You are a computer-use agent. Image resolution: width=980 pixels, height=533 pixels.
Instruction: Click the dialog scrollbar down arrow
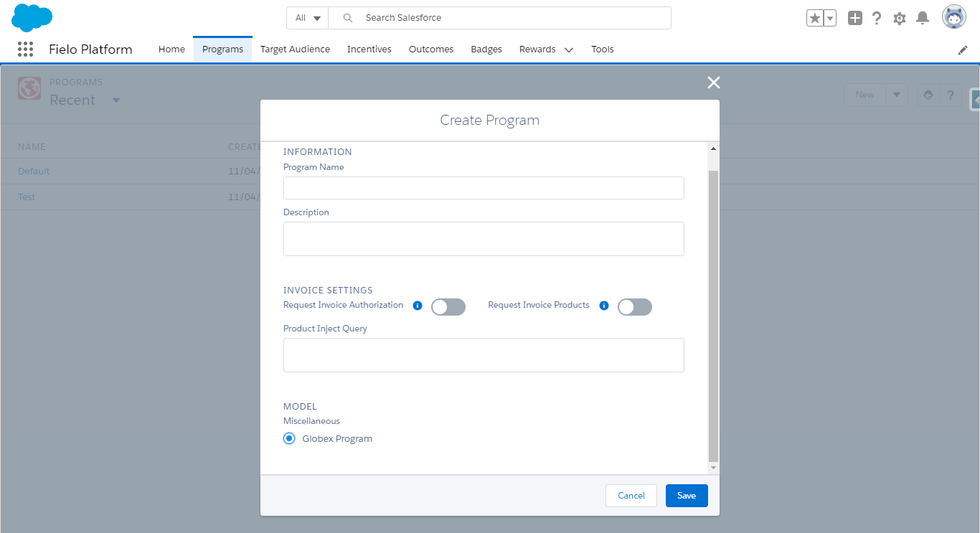coord(713,468)
